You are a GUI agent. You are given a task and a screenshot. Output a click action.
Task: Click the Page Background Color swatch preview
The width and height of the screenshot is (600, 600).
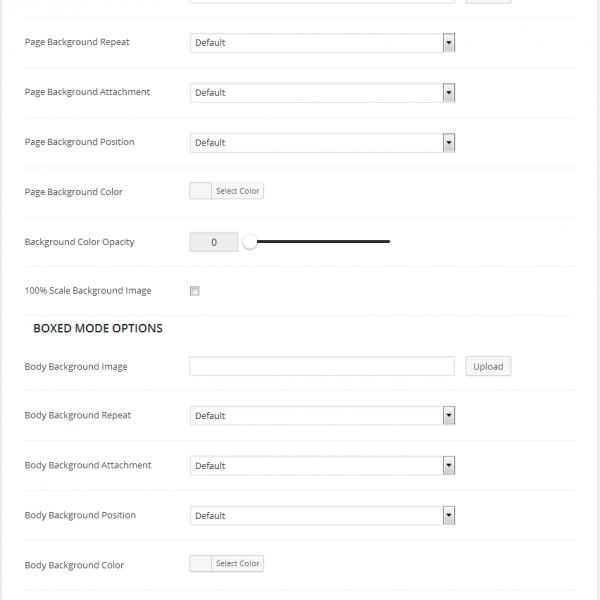[x=201, y=191]
